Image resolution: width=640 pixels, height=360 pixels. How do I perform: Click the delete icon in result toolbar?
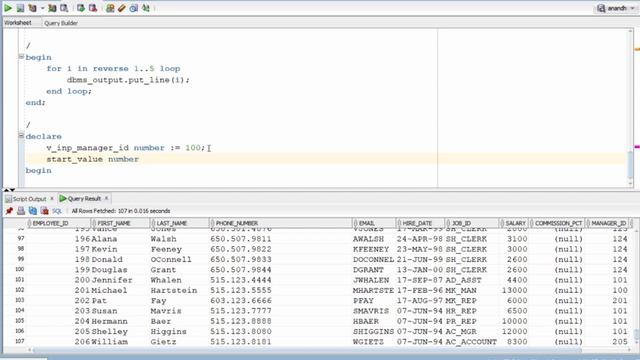[44, 211]
